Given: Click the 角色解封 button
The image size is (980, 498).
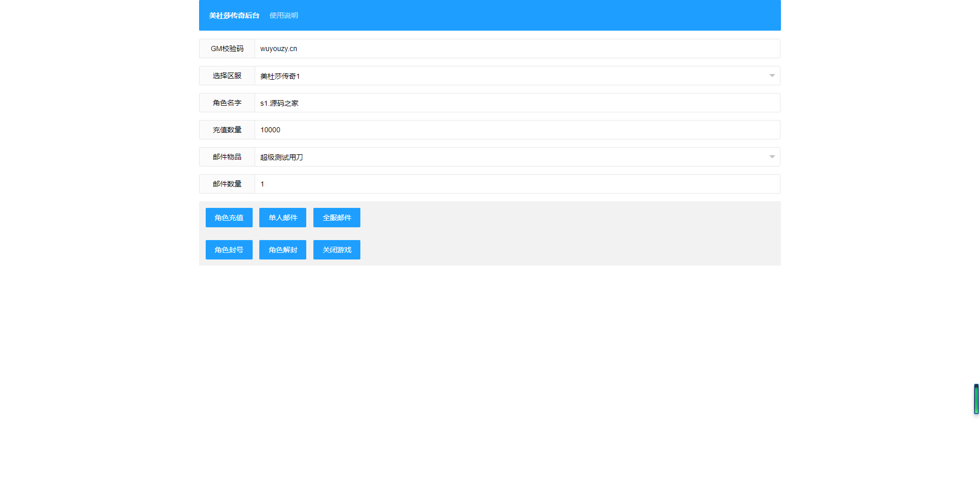Looking at the screenshot, I should coord(283,250).
